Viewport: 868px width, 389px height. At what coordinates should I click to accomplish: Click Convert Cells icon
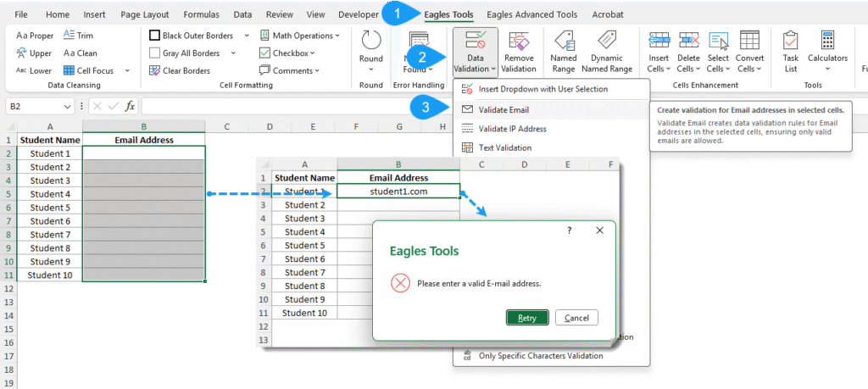749,41
